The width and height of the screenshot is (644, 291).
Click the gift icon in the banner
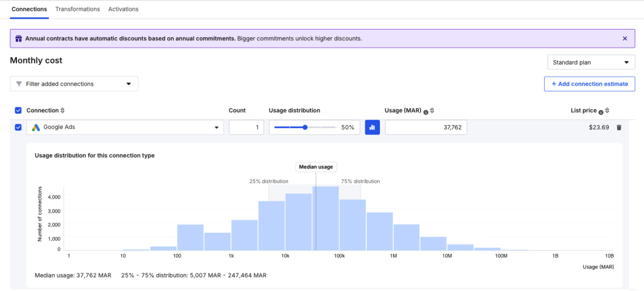click(18, 38)
